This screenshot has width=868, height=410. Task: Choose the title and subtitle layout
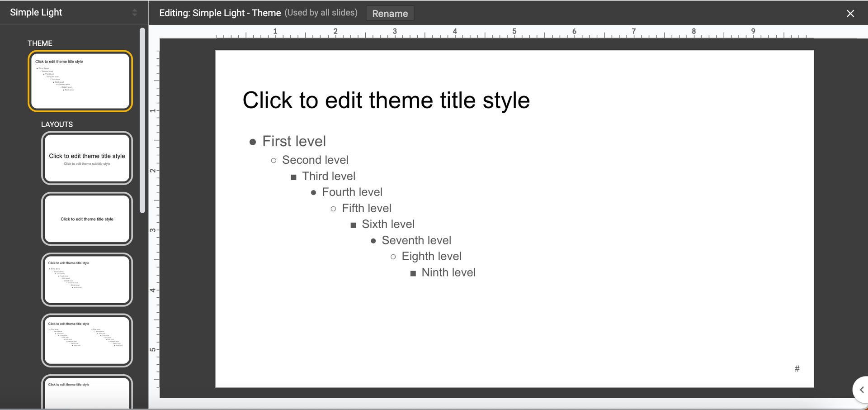click(87, 158)
